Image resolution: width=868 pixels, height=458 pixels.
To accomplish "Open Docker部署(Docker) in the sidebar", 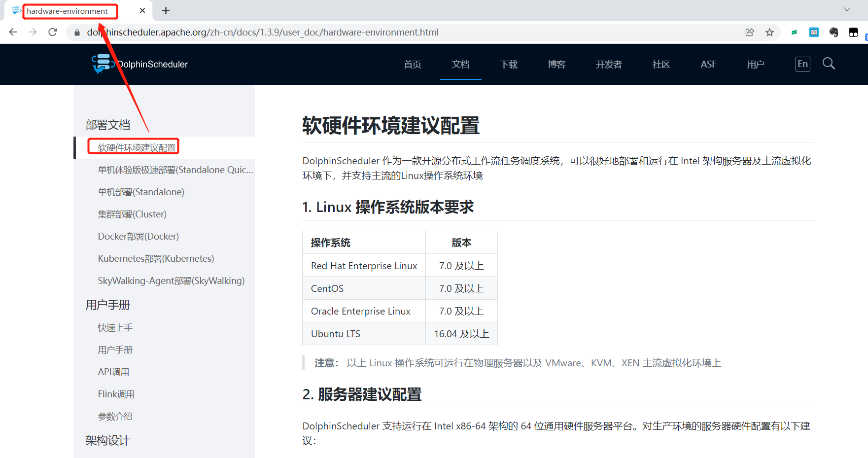I will click(x=139, y=237).
